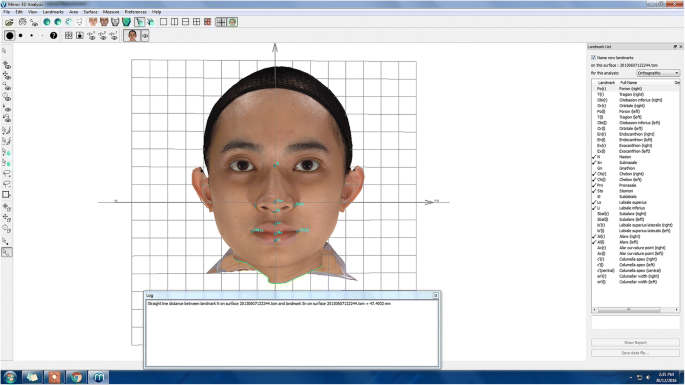The width and height of the screenshot is (685, 385).
Task: Select Alare (right) landmark row
Action: [x=636, y=236]
